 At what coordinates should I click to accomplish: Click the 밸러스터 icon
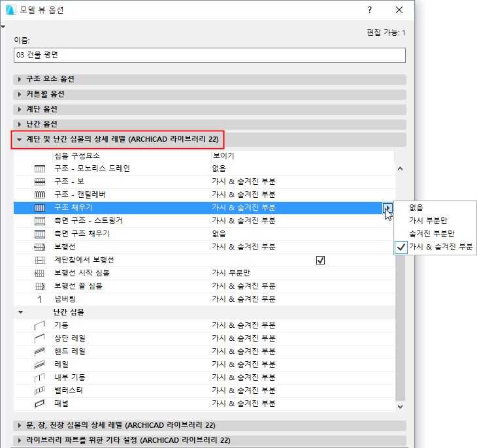coord(40,391)
